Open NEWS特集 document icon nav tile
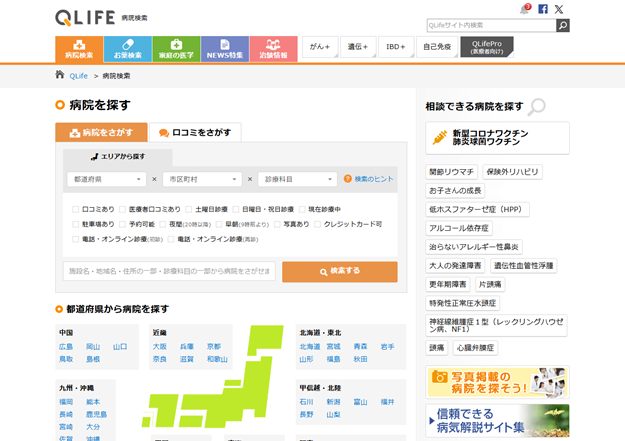625x441 pixels. pos(225,49)
